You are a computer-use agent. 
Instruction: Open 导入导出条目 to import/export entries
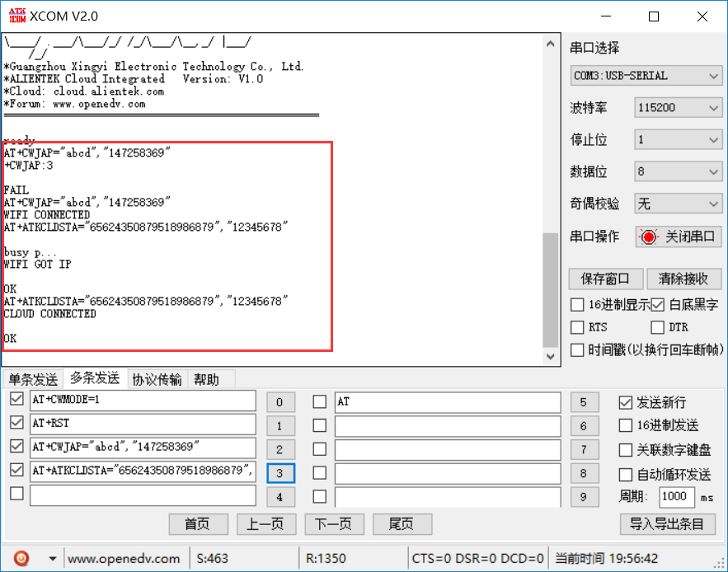(669, 524)
